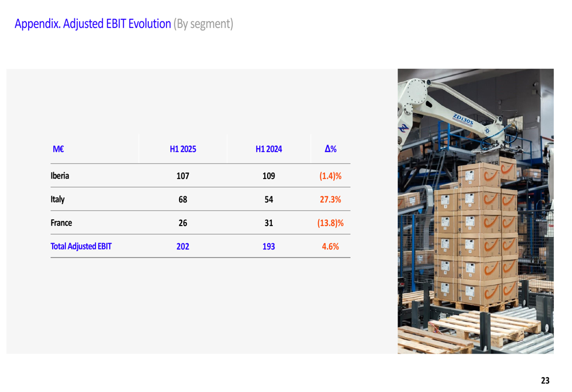Select the Iberia row label
Image resolution: width=572 pixels, height=392 pixels.
[x=60, y=176]
